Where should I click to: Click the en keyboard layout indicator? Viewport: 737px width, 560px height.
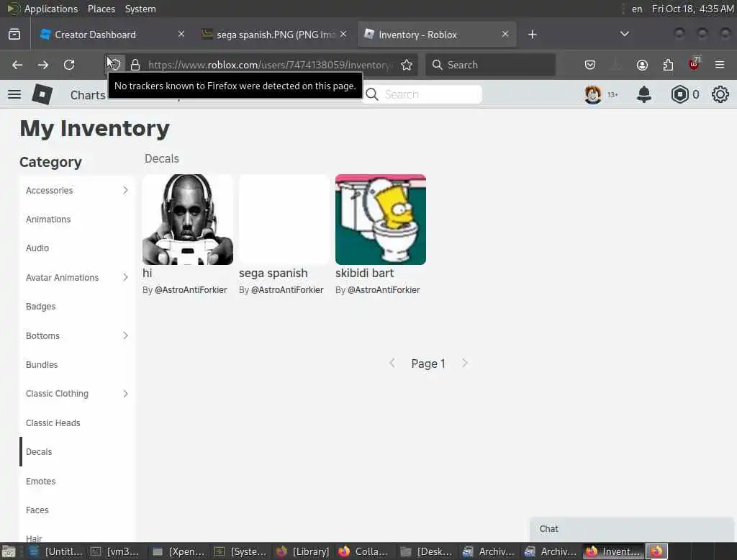coord(637,9)
